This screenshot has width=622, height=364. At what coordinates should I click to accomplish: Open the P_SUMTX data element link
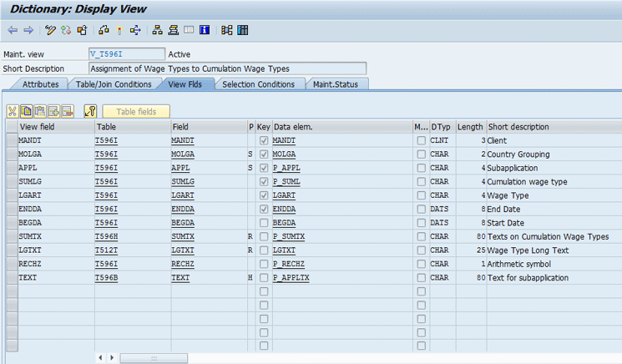tap(288, 237)
